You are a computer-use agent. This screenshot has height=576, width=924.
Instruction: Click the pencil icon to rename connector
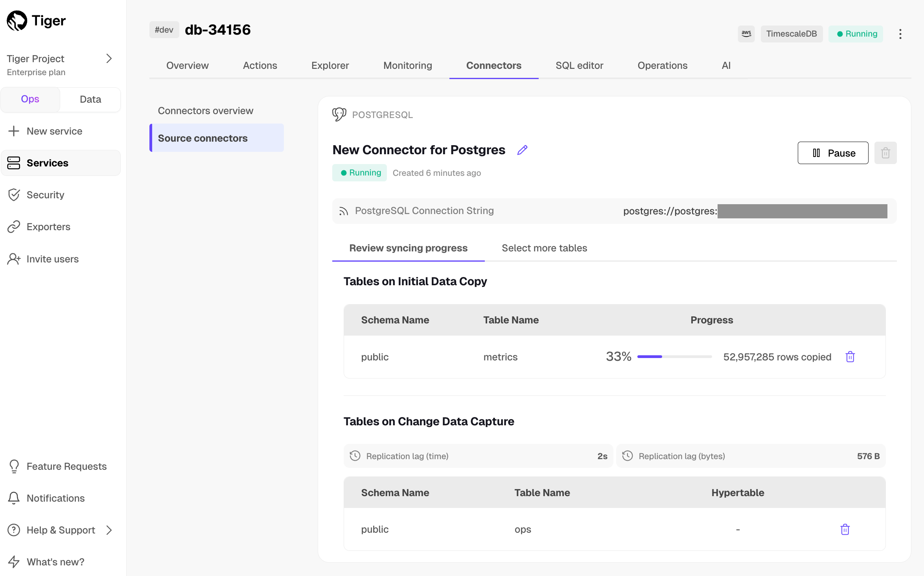tap(522, 150)
